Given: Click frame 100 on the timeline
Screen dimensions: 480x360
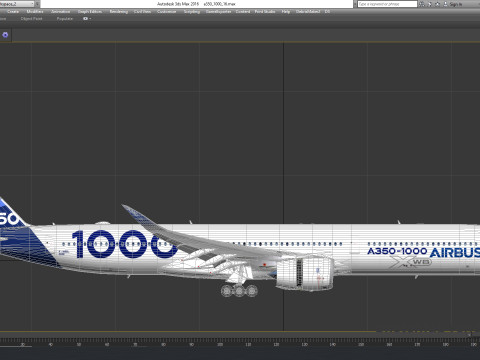Looking at the screenshot, I should [x=220, y=344].
